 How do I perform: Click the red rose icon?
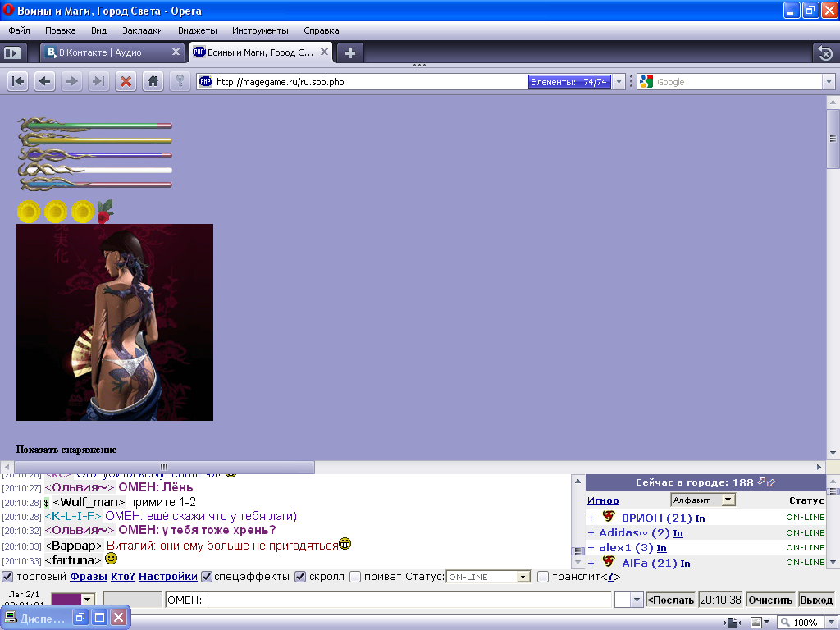tap(105, 211)
